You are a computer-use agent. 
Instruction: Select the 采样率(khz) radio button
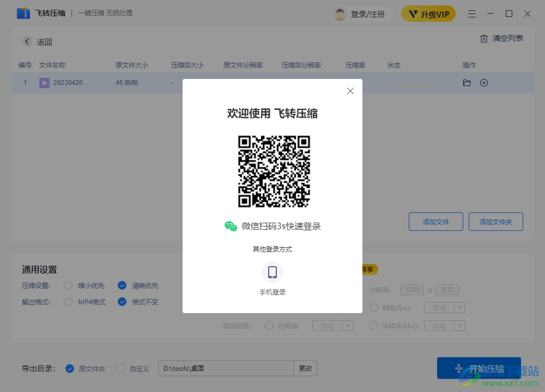pyautogui.click(x=374, y=326)
